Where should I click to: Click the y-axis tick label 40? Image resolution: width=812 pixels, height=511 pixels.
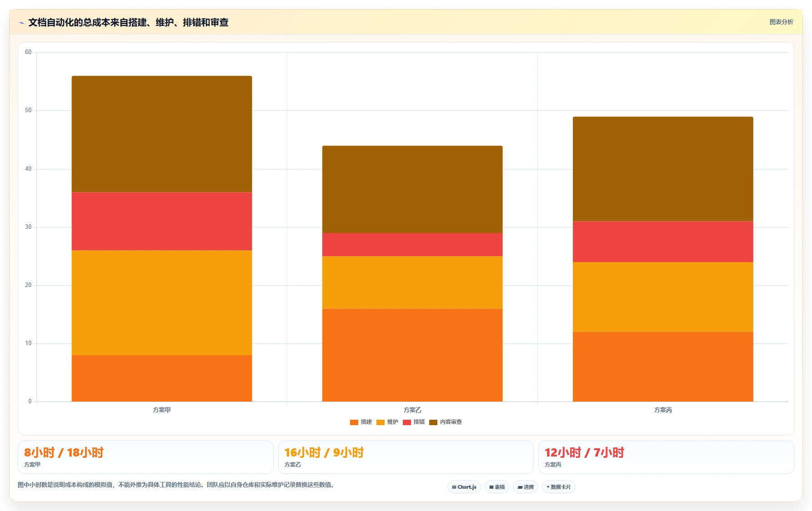tap(28, 169)
